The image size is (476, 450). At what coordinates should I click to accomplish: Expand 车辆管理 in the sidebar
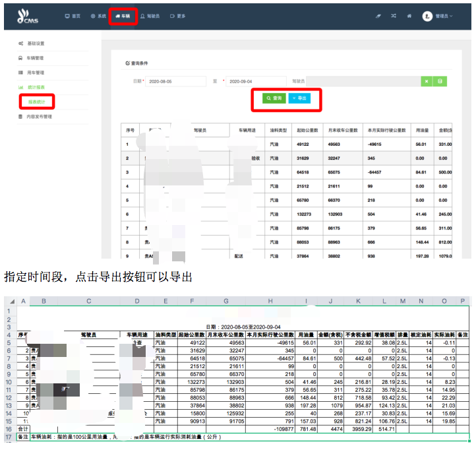coord(36,58)
